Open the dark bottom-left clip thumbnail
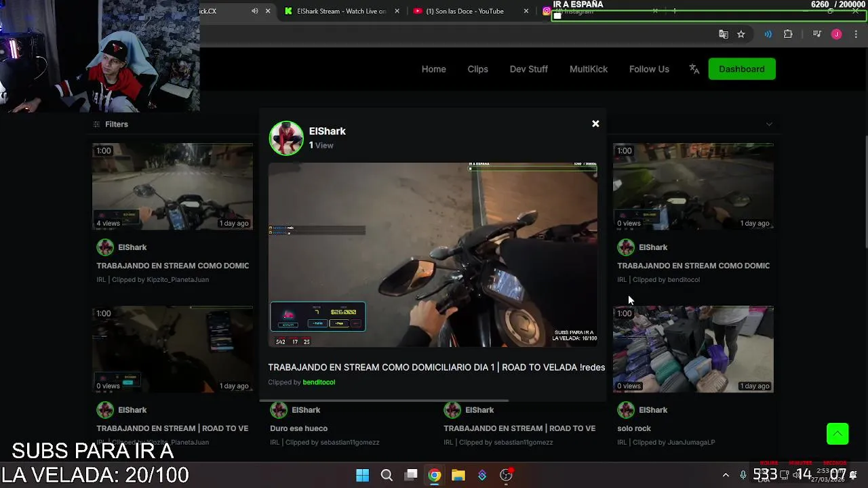Screen dimensions: 868x488 coord(172,349)
